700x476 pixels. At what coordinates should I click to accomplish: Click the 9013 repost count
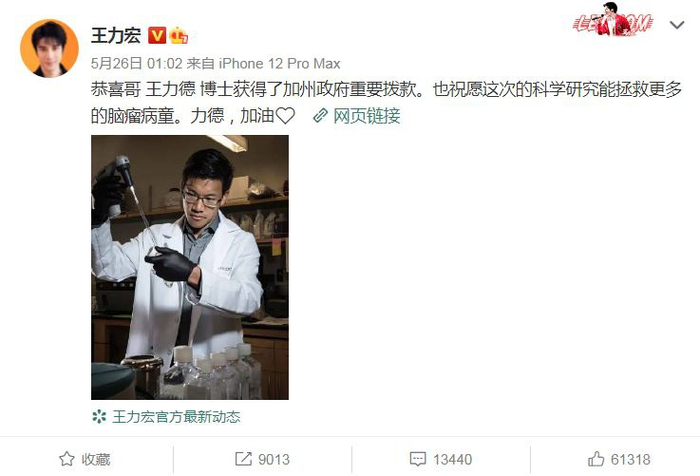coord(274,459)
